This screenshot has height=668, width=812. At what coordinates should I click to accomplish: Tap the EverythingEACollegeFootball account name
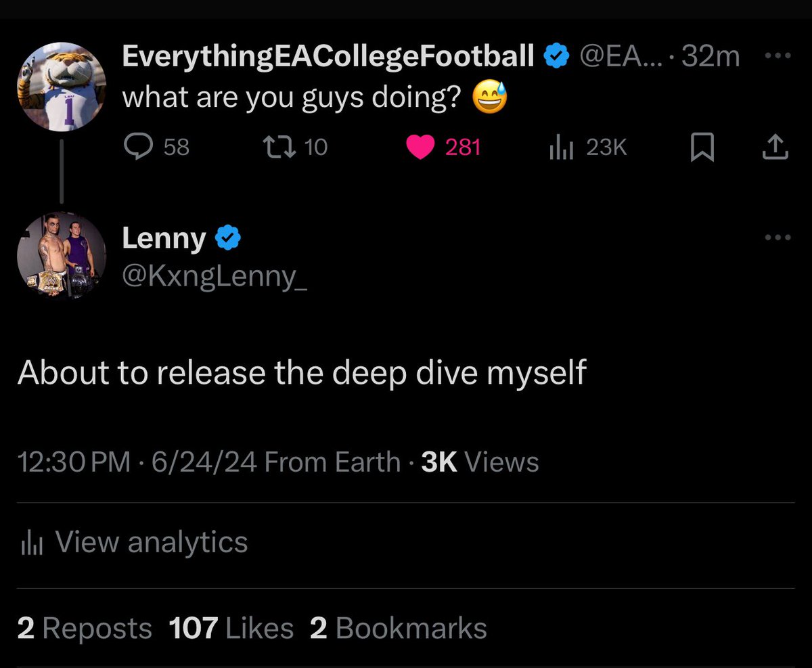[x=328, y=58]
